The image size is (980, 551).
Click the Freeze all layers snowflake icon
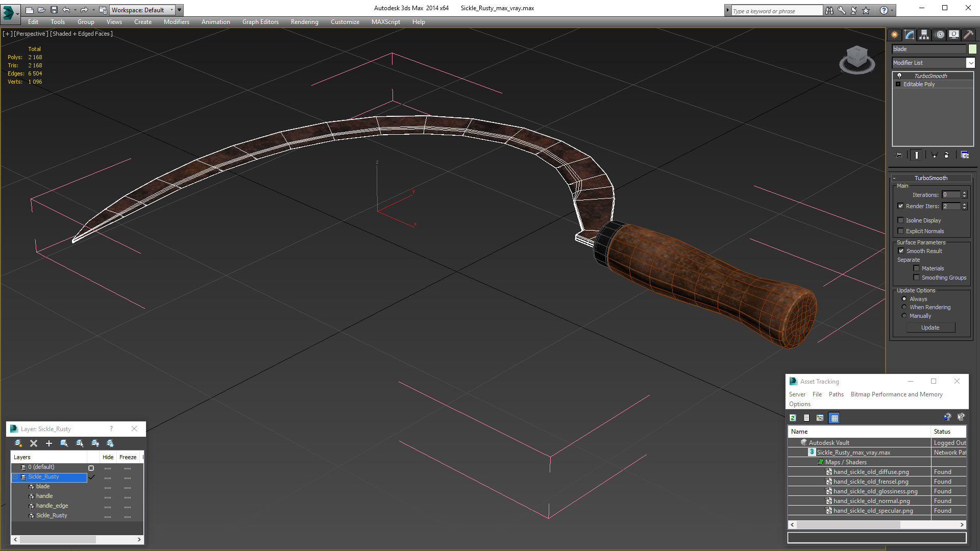(x=110, y=443)
